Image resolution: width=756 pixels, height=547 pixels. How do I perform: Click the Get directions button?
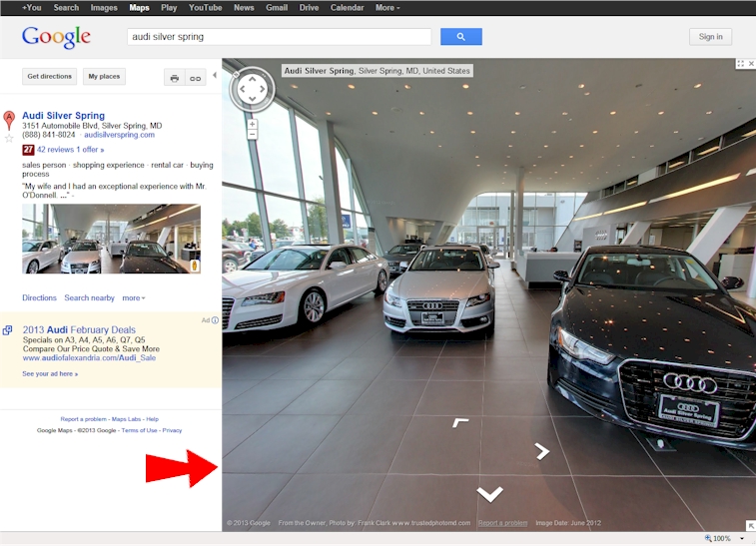point(49,77)
